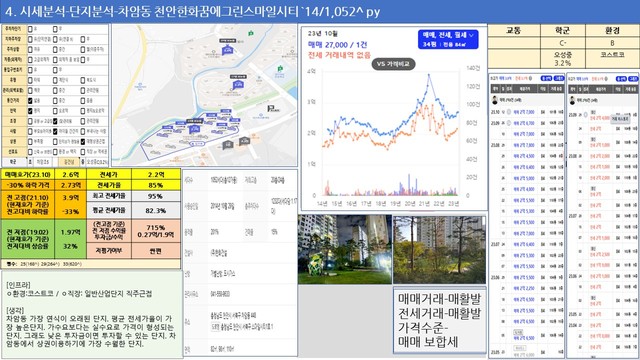
Task: Click the 거래 취소 tooltip in right panel
Action: [x=620, y=118]
